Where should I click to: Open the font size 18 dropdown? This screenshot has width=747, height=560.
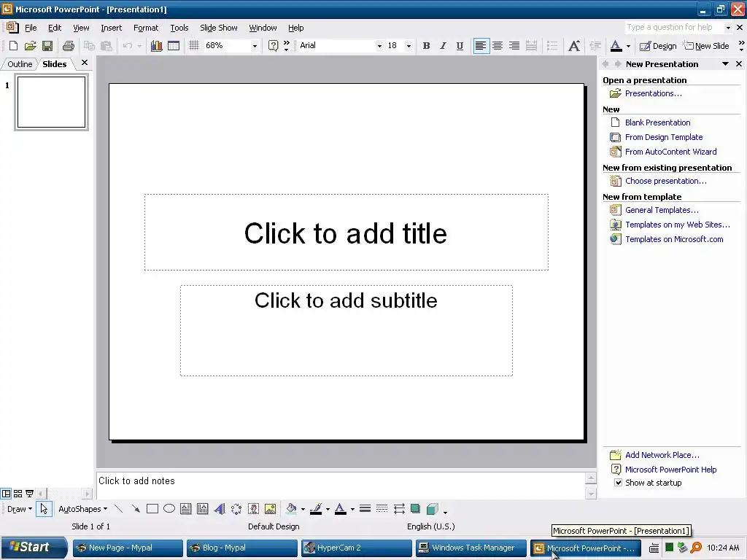409,46
